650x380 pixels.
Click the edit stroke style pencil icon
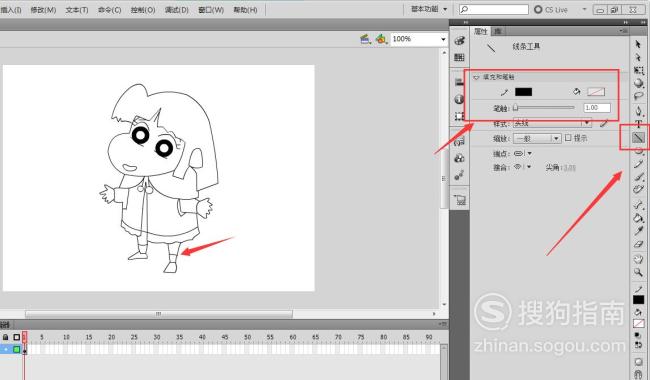pyautogui.click(x=604, y=123)
